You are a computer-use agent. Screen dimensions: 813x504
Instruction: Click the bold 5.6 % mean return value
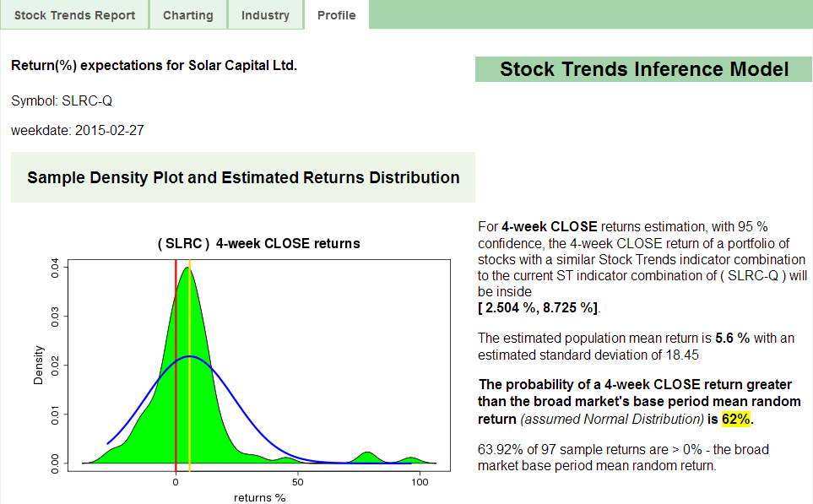(732, 338)
